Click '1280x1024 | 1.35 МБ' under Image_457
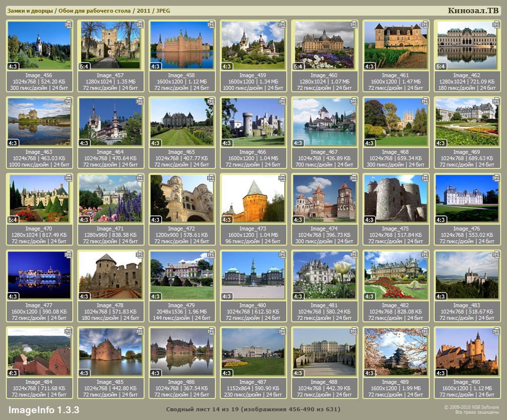The image size is (507, 420). pyautogui.click(x=110, y=82)
